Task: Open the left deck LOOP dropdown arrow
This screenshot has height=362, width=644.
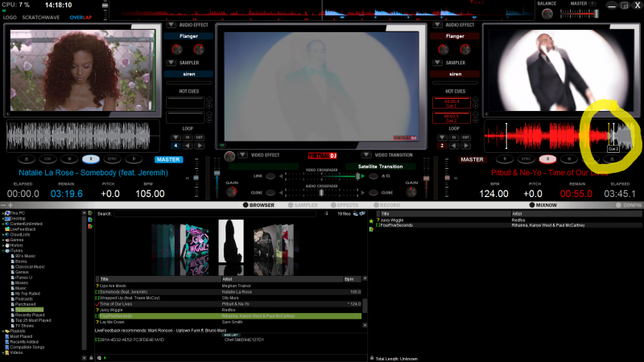Action: pos(175,138)
